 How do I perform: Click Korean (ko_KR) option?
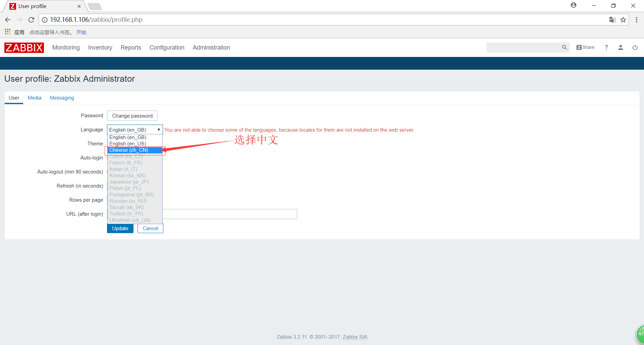tap(135, 176)
